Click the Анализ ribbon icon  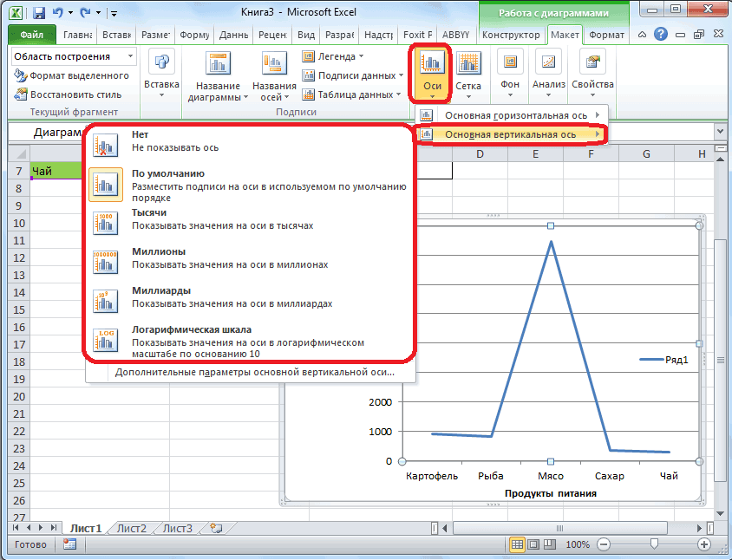548,63
